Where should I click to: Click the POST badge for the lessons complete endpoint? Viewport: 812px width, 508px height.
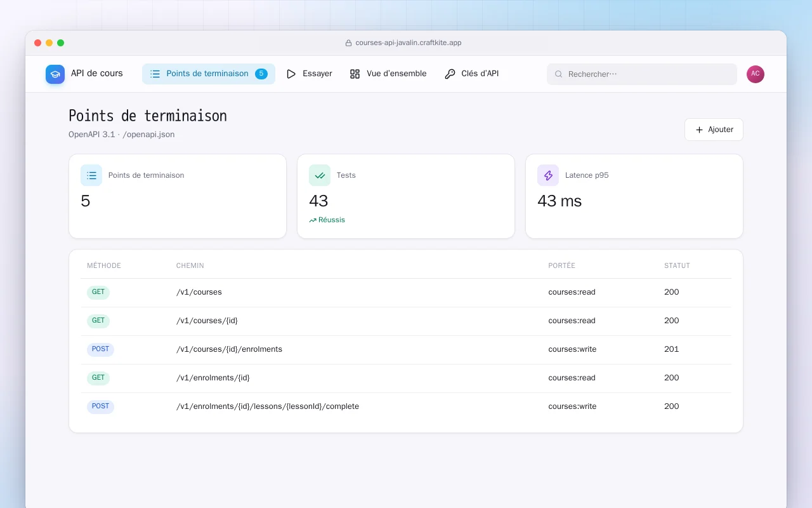click(100, 406)
